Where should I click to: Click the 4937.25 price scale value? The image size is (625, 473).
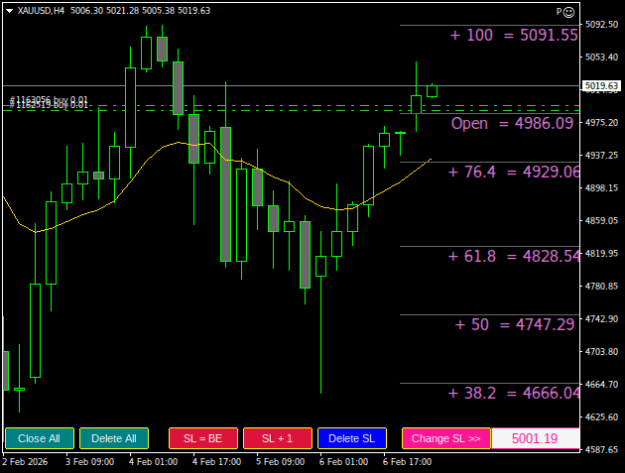pyautogui.click(x=601, y=155)
